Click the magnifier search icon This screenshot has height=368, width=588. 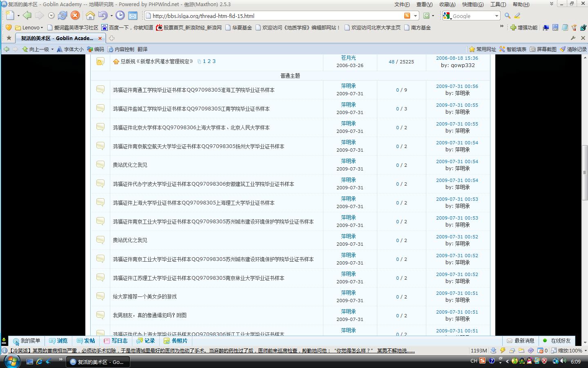point(508,16)
